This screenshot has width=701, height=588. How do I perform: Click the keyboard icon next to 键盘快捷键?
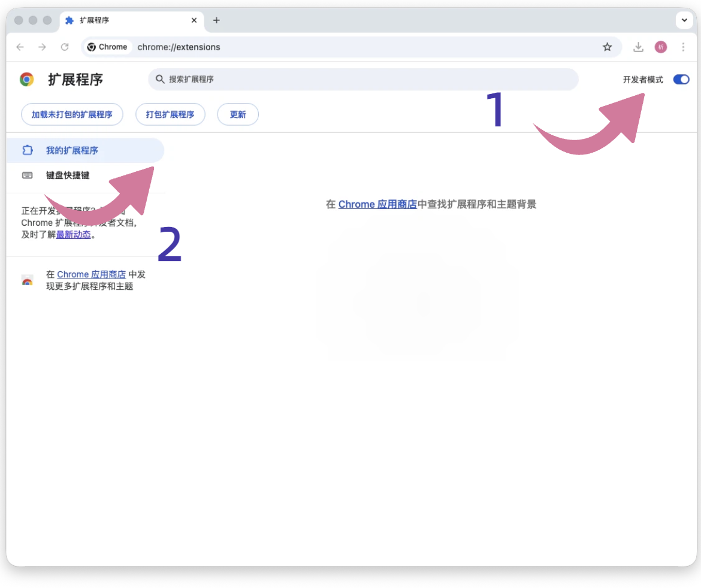[x=28, y=175]
